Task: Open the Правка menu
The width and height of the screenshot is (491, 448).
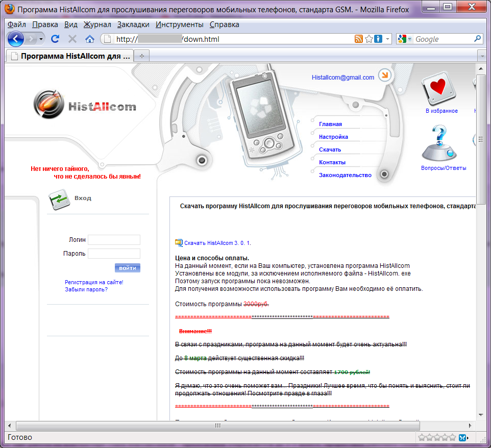Action: click(45, 24)
